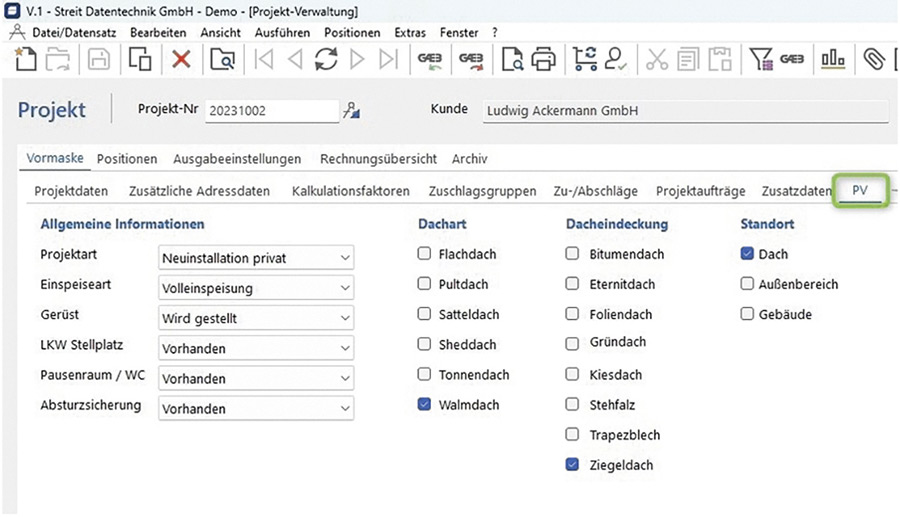This screenshot has height=517, width=900.
Task: Click the Projekt-Nr input field
Action: click(270, 111)
